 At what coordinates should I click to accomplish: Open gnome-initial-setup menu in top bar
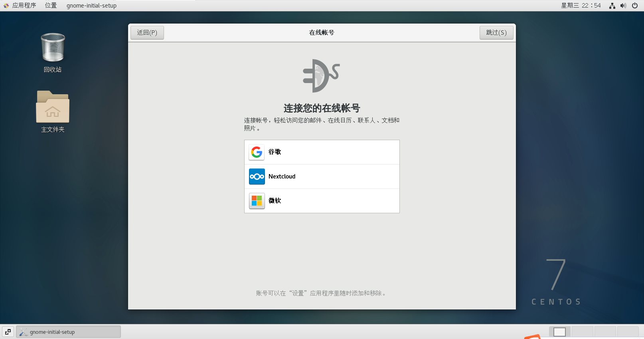pyautogui.click(x=91, y=6)
